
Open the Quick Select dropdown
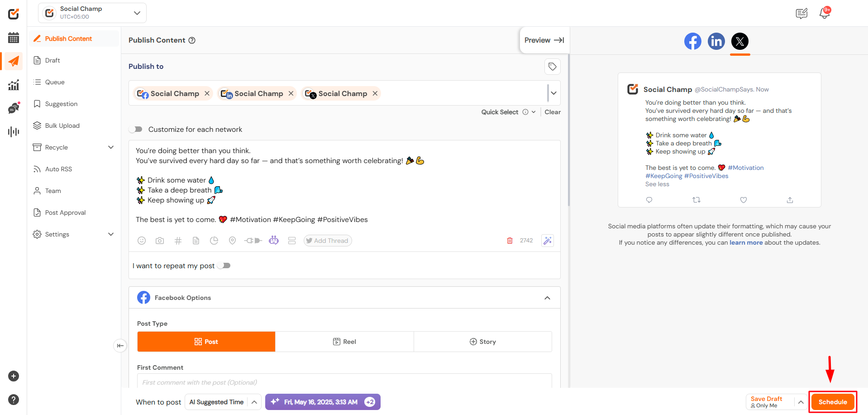508,112
